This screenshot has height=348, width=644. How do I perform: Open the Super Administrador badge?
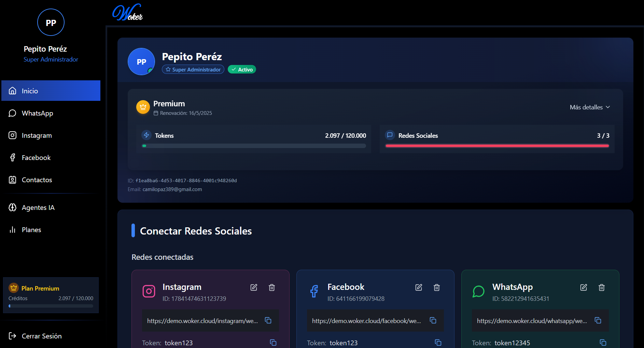tap(193, 69)
